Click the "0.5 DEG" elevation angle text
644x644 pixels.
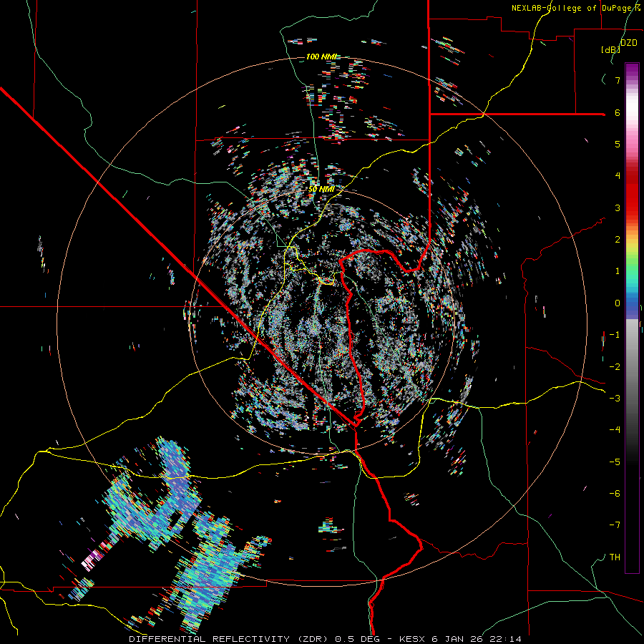pyautogui.click(x=358, y=639)
